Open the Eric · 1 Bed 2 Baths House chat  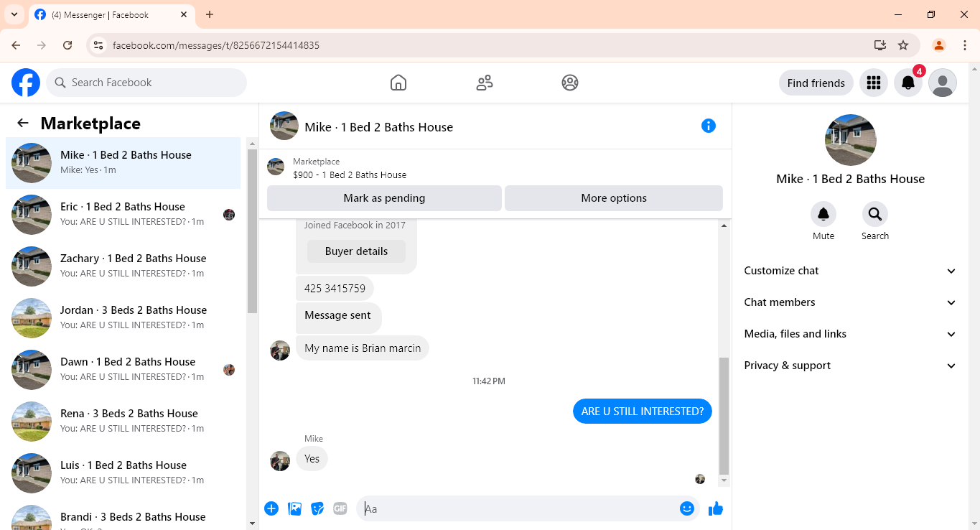[123, 214]
